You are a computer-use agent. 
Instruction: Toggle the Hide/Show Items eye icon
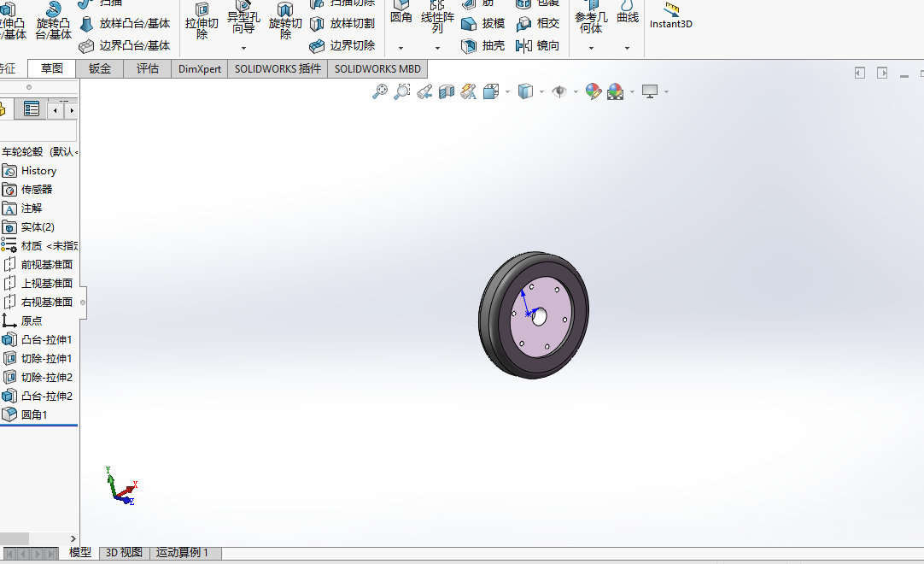pos(559,91)
